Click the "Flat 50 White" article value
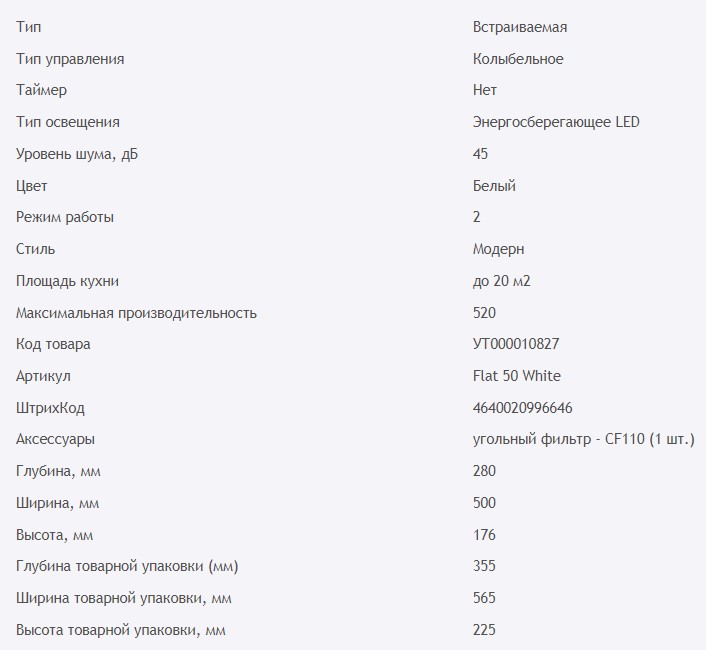The height and width of the screenshot is (650, 706). [517, 376]
